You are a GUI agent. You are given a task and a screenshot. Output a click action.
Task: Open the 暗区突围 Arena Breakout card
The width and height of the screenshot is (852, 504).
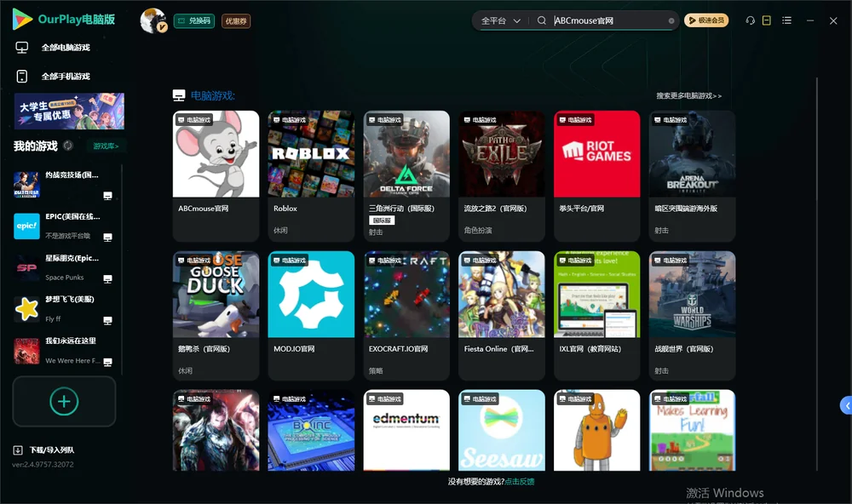click(x=692, y=176)
